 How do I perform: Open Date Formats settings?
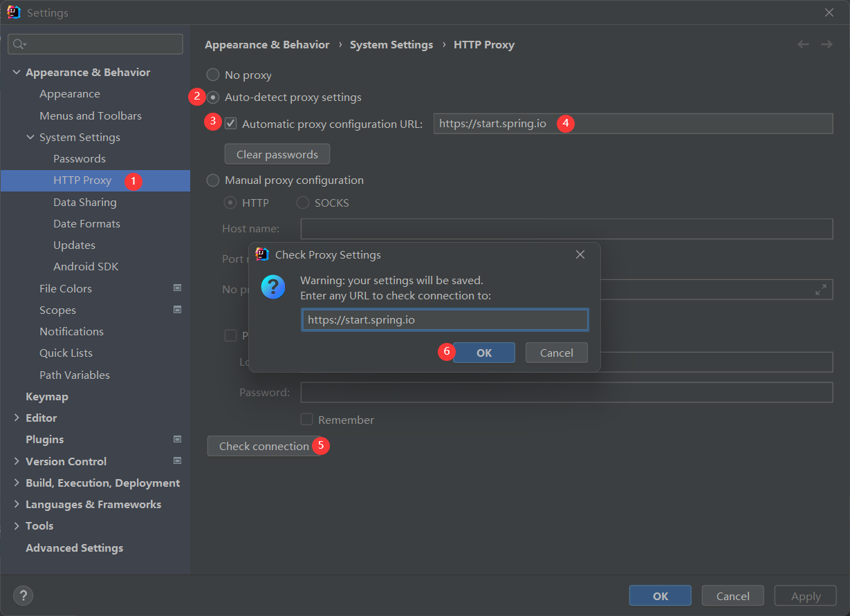tap(86, 223)
